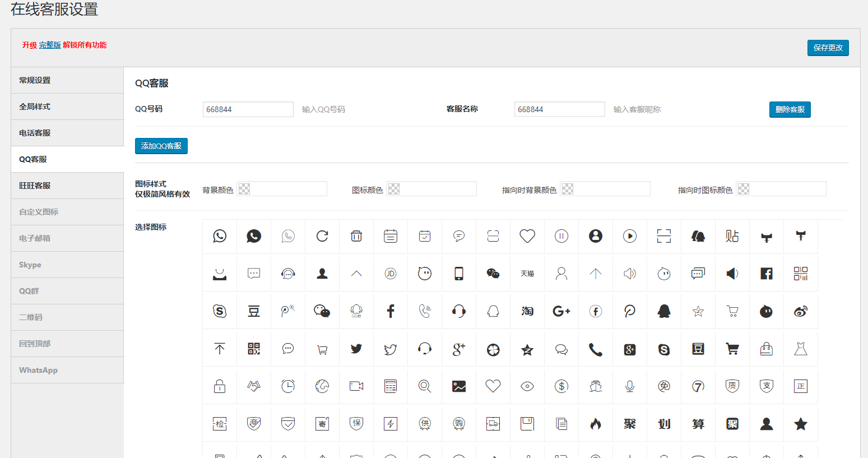The height and width of the screenshot is (458, 868).
Task: Select the telephone handset icon
Action: tap(596, 350)
